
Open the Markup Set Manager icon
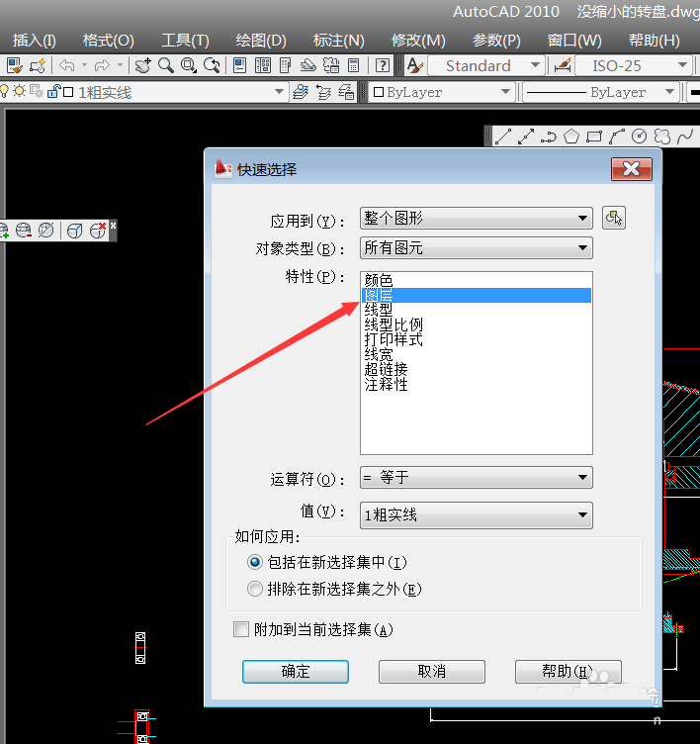[x=331, y=65]
